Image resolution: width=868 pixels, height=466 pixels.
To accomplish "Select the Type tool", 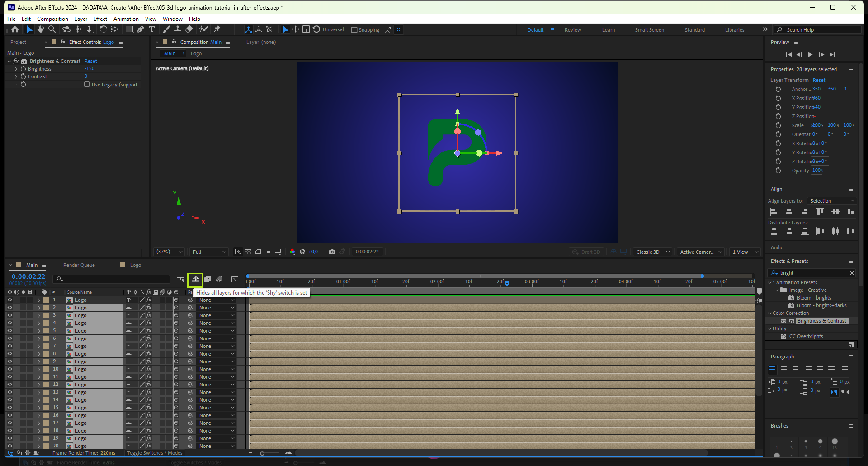I will (152, 29).
